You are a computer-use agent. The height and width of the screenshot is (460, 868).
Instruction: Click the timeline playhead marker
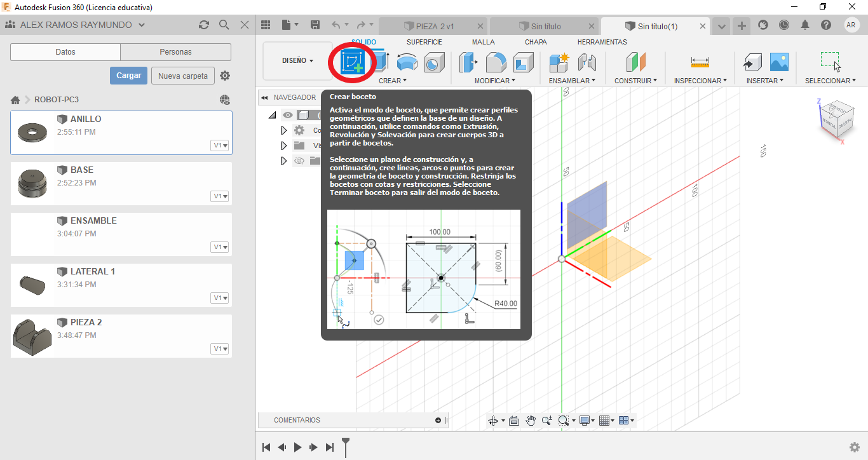click(346, 446)
